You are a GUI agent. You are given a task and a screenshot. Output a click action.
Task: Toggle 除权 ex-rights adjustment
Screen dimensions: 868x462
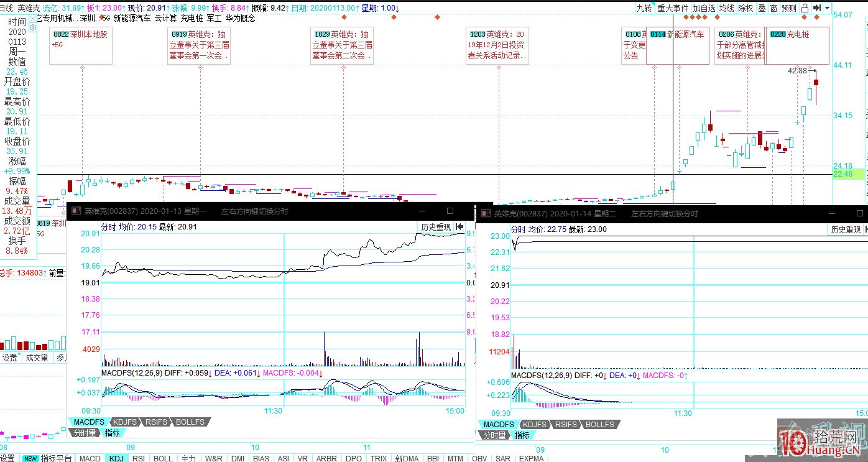click(745, 8)
